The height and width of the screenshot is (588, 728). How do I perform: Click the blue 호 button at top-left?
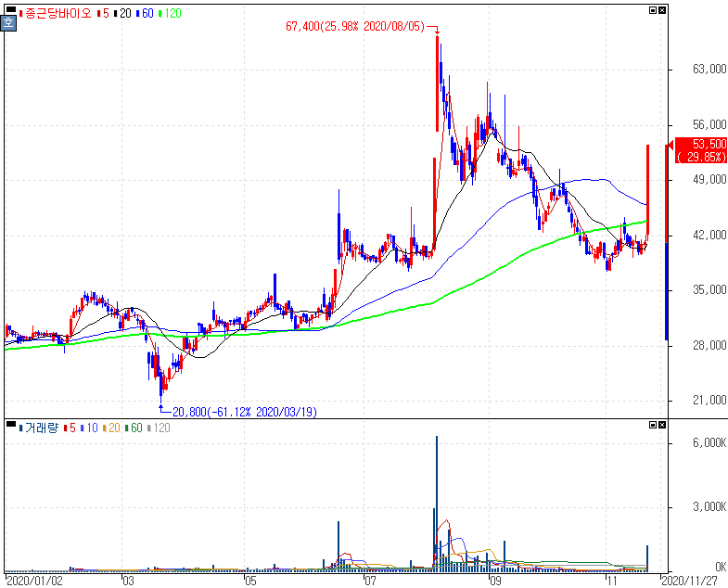9,23
